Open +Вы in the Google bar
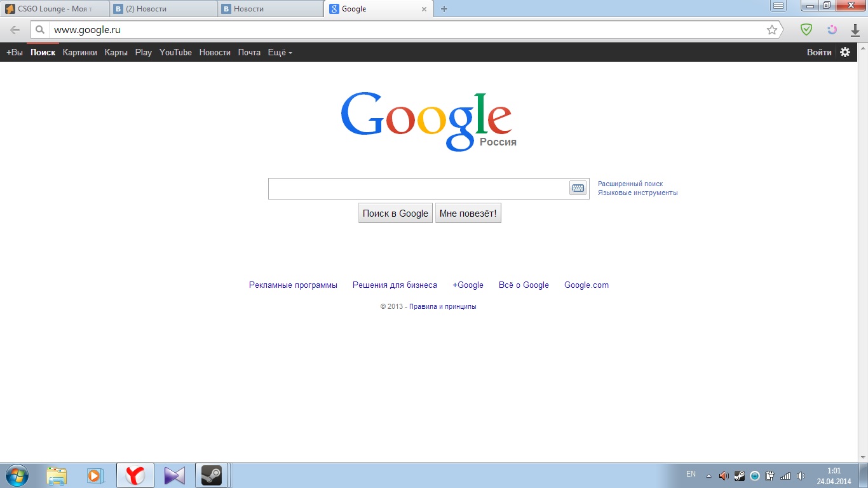This screenshot has width=868, height=488. coord(15,52)
